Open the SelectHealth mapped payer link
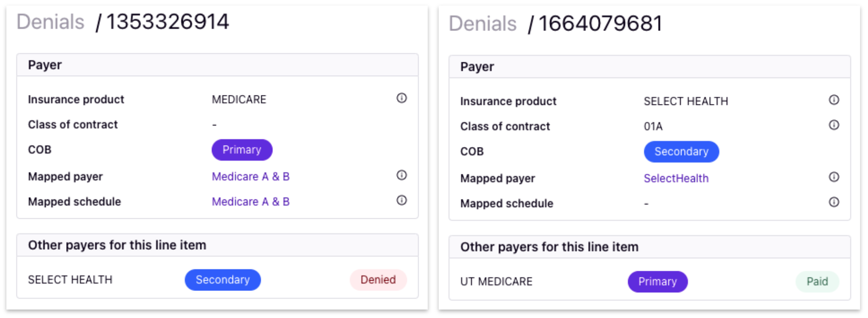This screenshot has width=868, height=318. click(x=676, y=178)
